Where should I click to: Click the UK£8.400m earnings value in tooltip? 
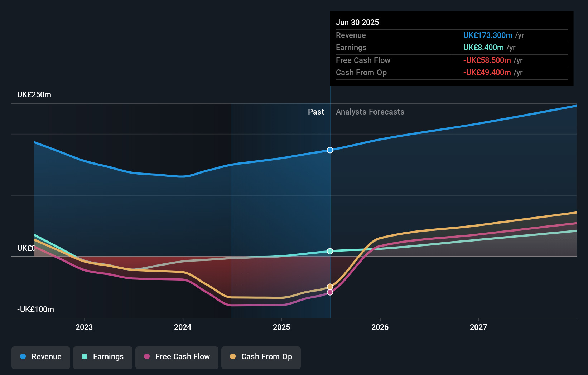pos(483,48)
